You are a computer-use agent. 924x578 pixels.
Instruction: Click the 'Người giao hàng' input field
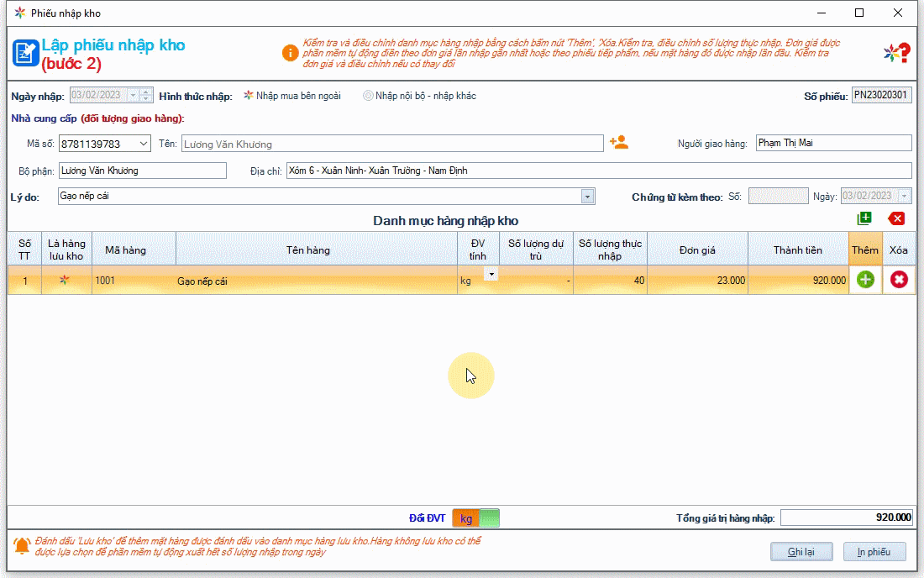832,143
